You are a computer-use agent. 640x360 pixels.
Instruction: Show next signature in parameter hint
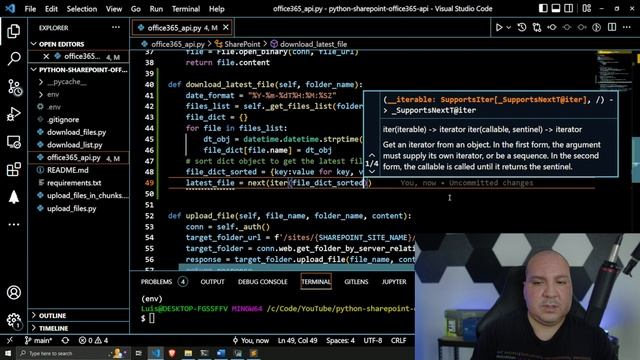coord(371,171)
